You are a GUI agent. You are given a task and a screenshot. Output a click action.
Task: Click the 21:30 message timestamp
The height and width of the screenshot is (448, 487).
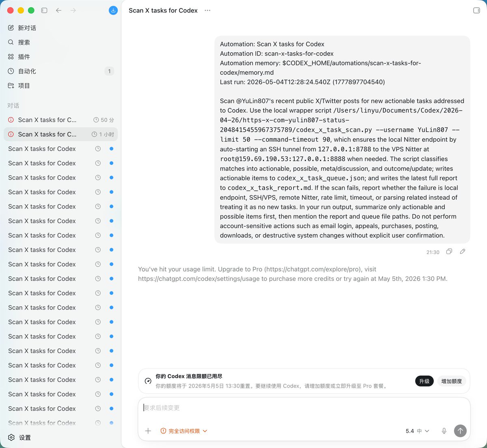pos(433,252)
